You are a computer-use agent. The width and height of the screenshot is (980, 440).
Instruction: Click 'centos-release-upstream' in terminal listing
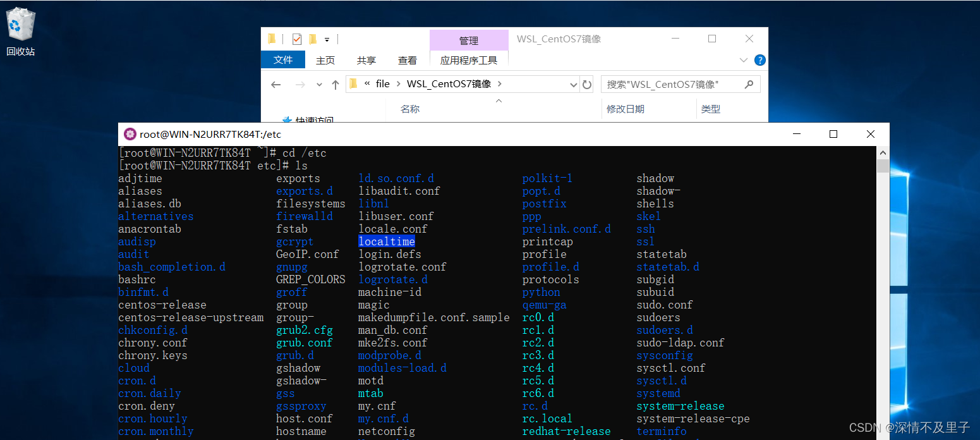click(191, 317)
